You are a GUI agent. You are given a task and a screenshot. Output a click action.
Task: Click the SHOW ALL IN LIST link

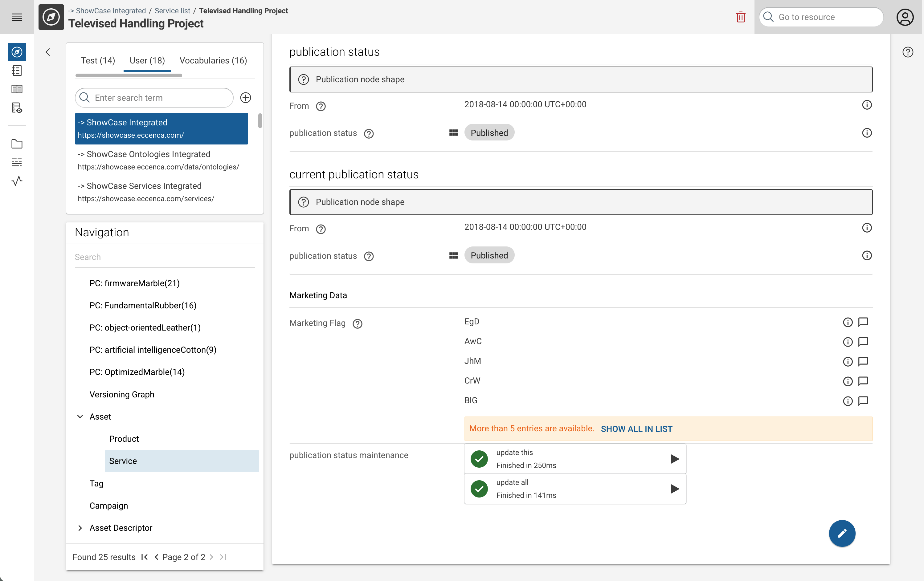tap(636, 429)
